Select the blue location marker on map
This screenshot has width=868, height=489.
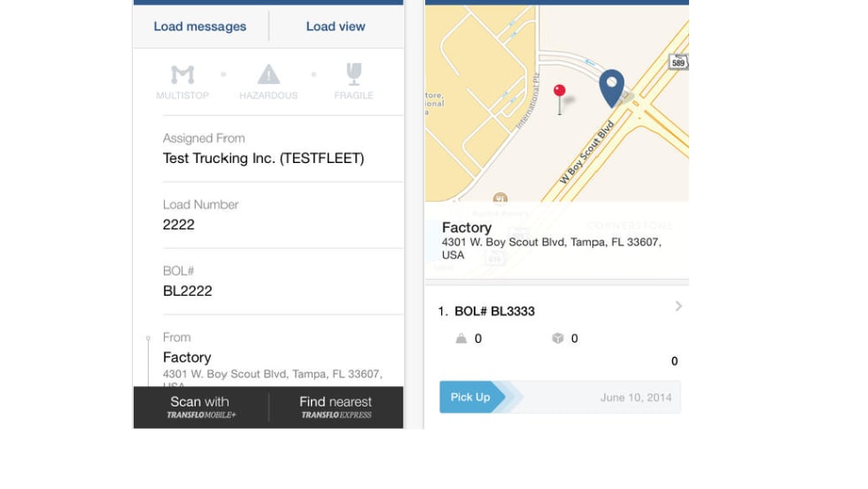tap(611, 88)
